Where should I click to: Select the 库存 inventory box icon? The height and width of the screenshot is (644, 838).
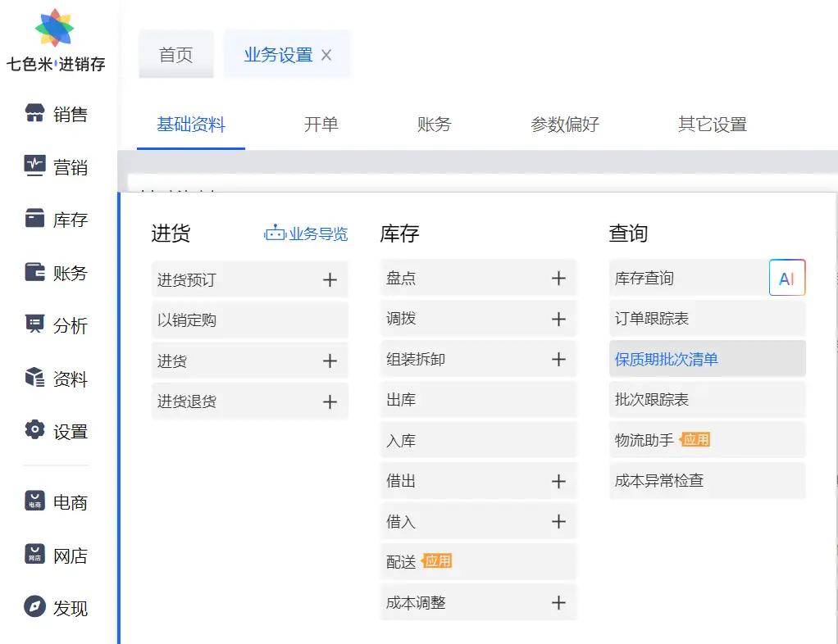(34, 219)
